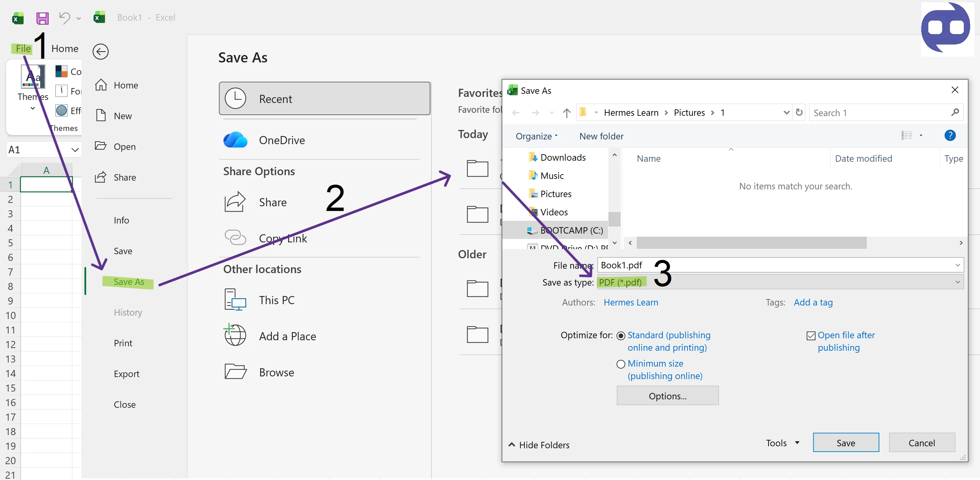Click the Undo arrow icon
Screen dimensions: 980x480
pyautogui.click(x=65, y=18)
